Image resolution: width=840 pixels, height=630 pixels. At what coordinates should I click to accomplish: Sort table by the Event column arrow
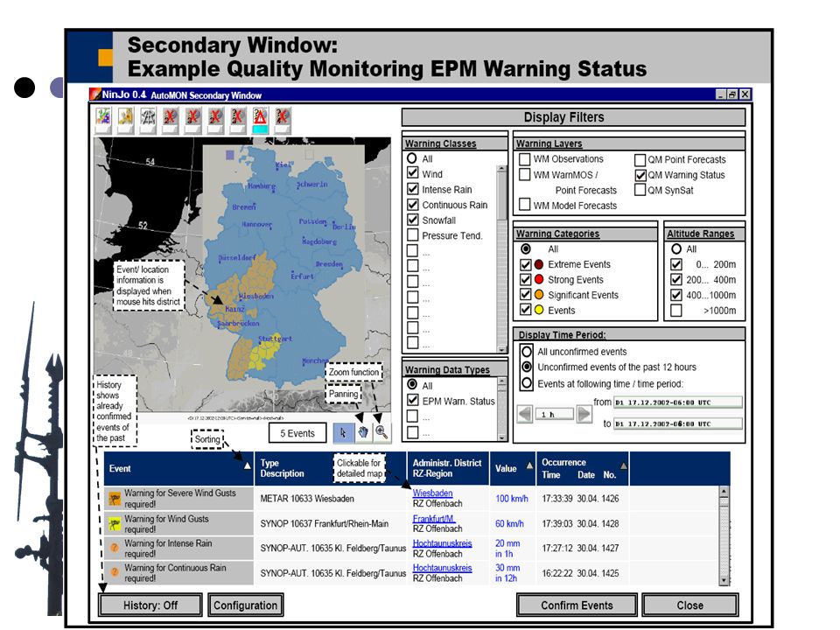click(248, 465)
